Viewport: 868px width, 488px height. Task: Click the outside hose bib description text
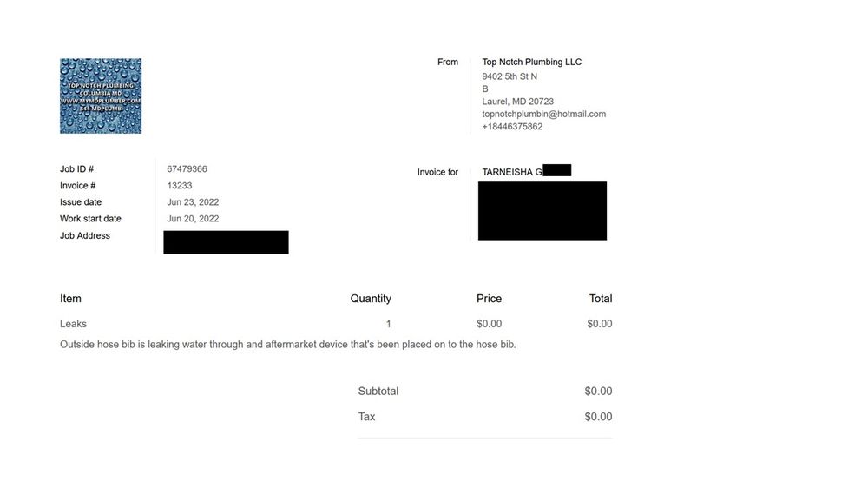288,345
